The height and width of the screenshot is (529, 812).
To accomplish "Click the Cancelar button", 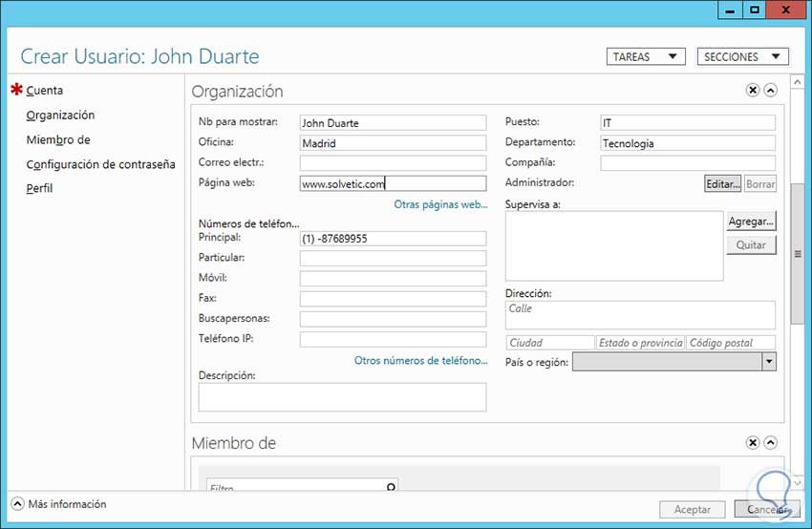I will click(x=766, y=509).
